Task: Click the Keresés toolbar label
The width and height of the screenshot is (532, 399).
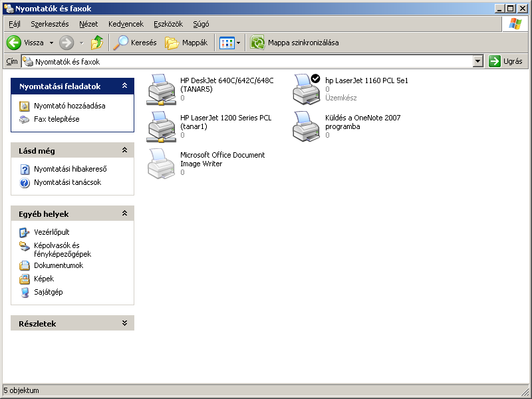Action: click(144, 43)
